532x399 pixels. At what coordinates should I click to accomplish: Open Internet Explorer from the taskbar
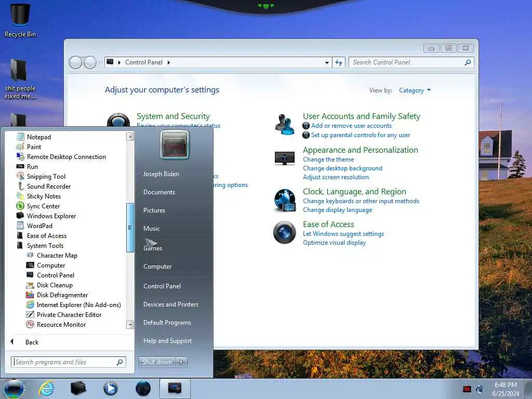(46, 389)
